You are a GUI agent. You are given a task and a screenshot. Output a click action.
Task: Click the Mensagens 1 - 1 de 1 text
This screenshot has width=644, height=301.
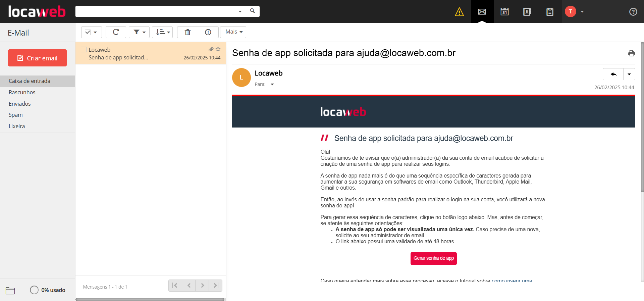(x=105, y=287)
